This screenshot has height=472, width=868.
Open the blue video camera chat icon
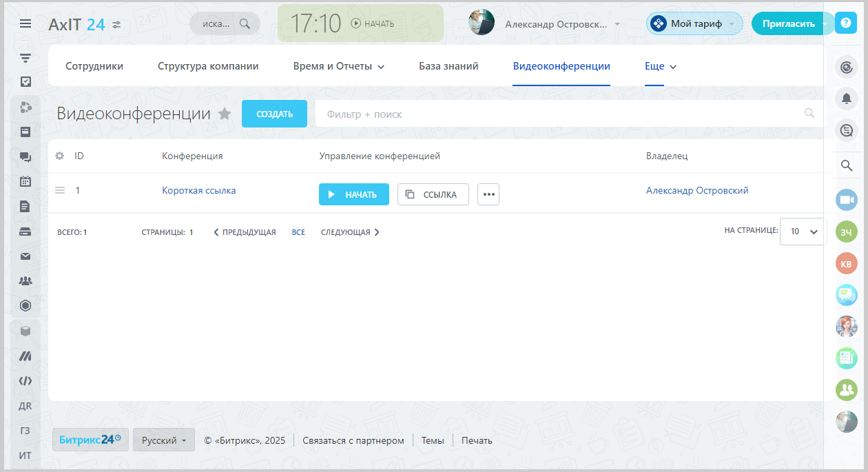(846, 200)
